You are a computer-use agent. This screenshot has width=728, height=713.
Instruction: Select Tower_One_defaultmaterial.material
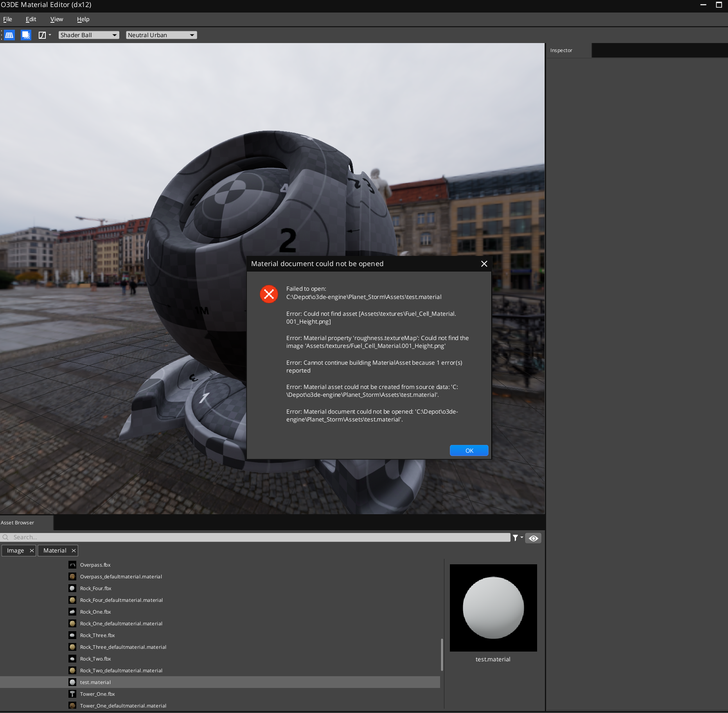point(220,706)
